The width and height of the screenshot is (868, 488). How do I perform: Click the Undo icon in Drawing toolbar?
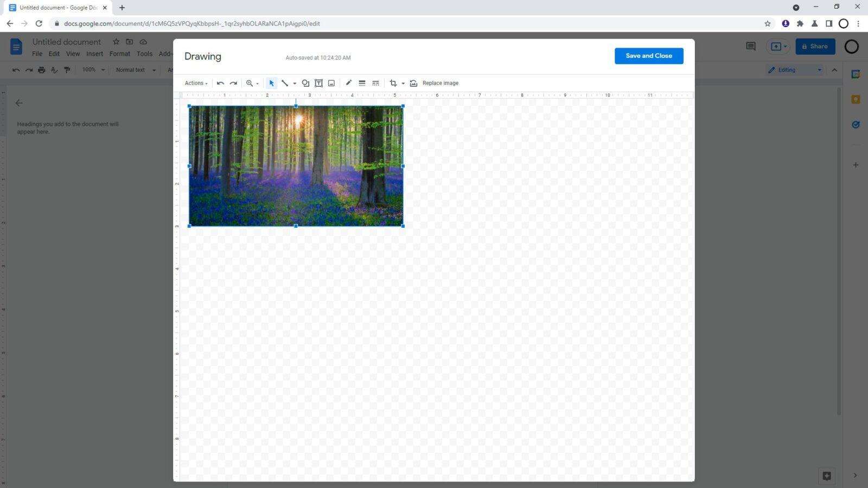(x=220, y=83)
